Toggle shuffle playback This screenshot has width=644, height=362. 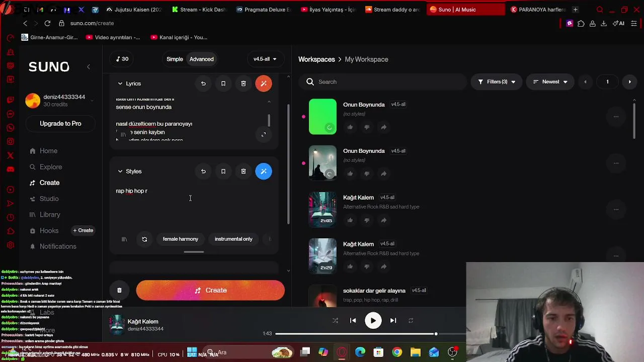[x=335, y=321]
